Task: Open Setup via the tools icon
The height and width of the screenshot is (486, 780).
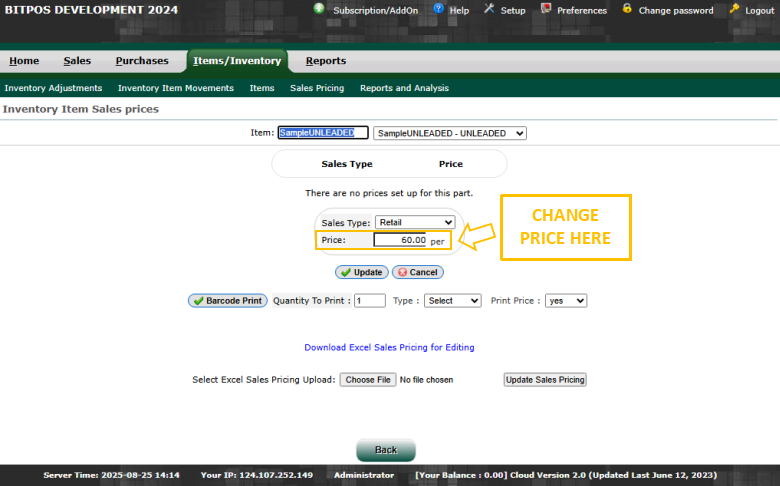Action: click(x=489, y=9)
